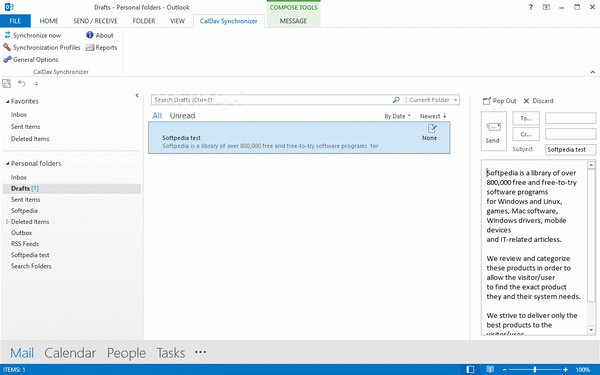
Task: Open Synchronization Profiles
Action: [x=42, y=47]
